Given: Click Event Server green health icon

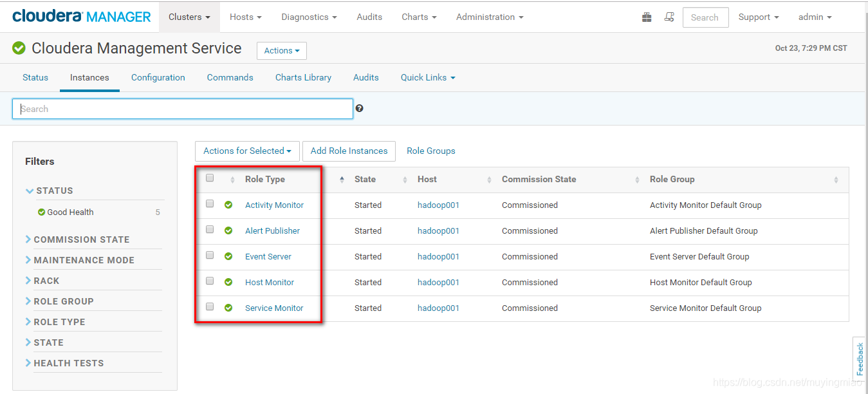Looking at the screenshot, I should 228,256.
